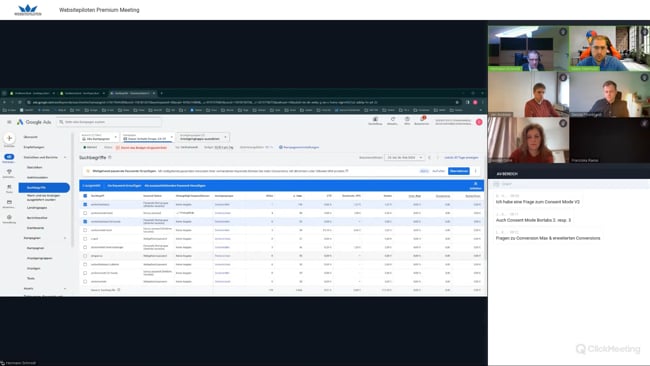Open the red account avatar
Screen dimensions: 650x366
(x=479, y=122)
